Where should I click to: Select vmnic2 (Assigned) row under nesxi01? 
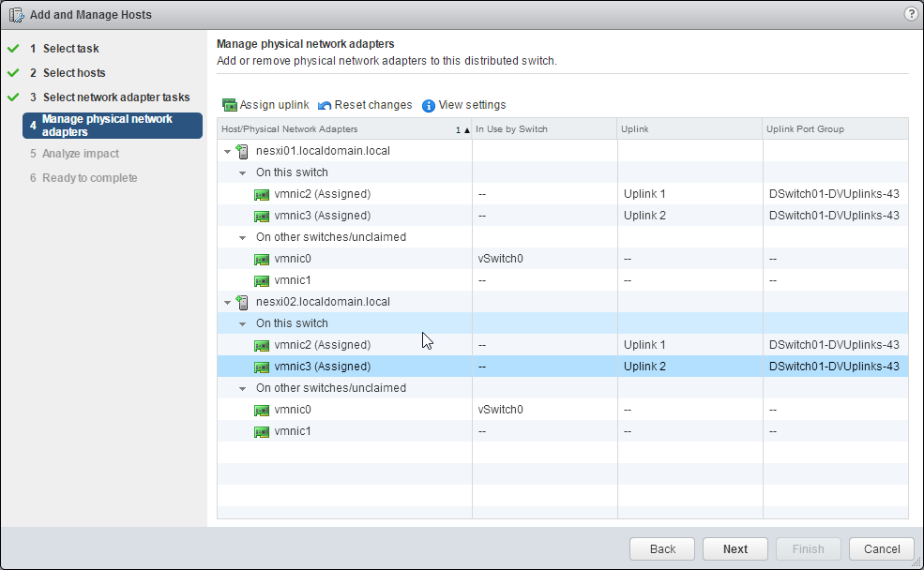coord(322,194)
